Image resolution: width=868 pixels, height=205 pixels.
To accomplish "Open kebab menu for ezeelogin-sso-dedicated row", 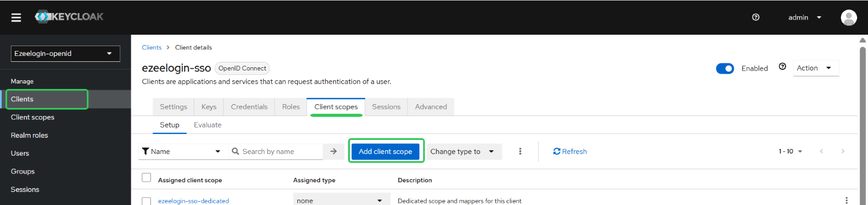I will click(x=846, y=201).
